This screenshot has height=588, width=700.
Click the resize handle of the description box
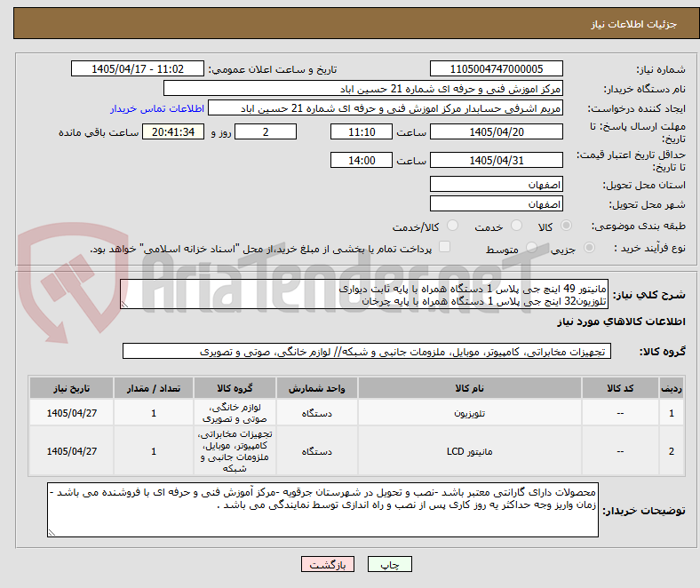(x=124, y=305)
